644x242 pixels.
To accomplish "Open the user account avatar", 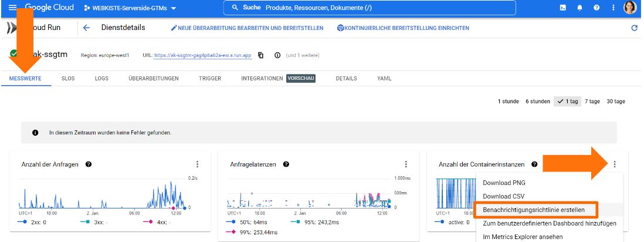I will [630, 8].
